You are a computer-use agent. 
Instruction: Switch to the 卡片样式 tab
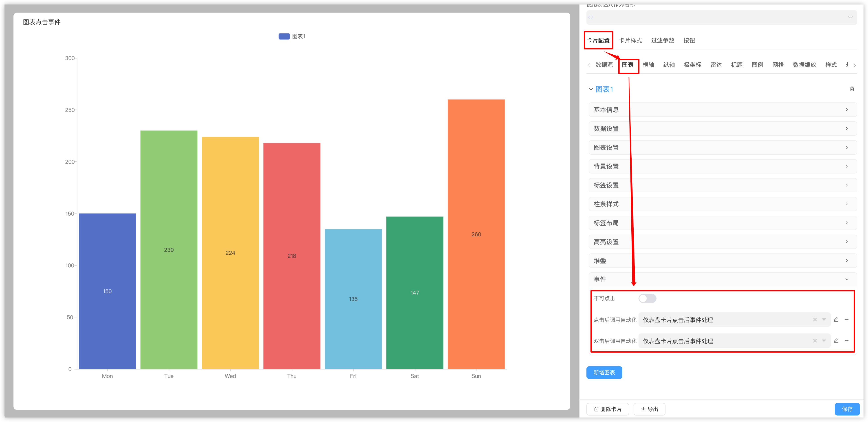pos(630,40)
